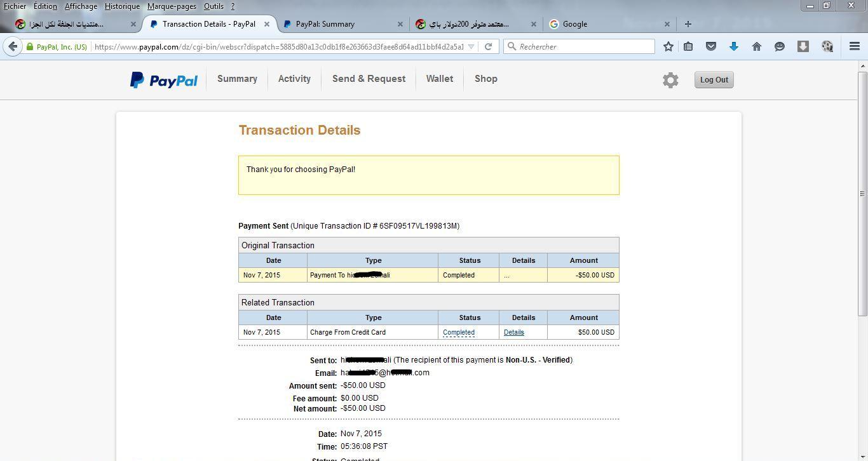Click the -$50.00 USD amount in Original Transaction

(595, 275)
